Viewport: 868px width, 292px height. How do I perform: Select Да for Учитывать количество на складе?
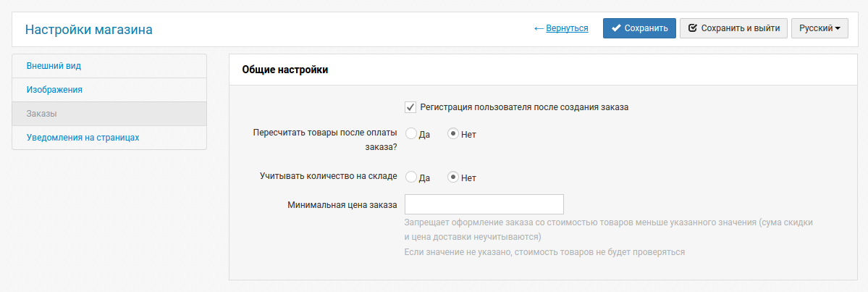pyautogui.click(x=410, y=178)
